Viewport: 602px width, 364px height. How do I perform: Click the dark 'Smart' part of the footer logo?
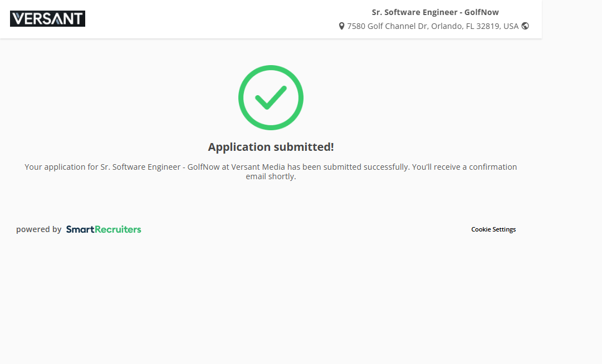pyautogui.click(x=80, y=229)
